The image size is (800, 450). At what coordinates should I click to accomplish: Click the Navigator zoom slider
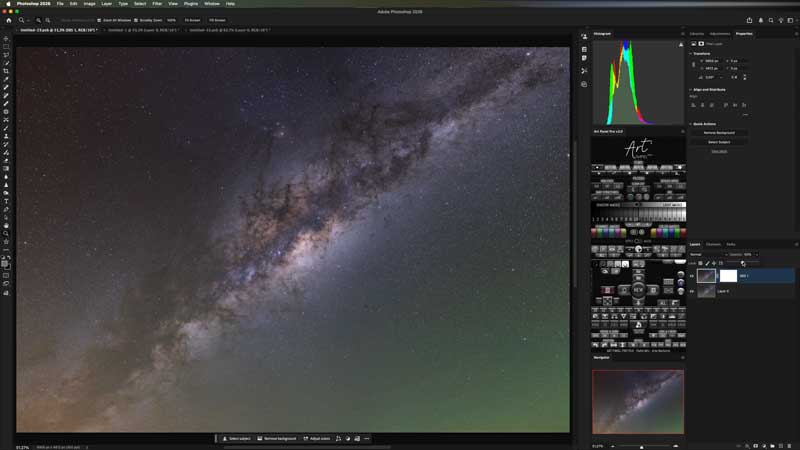pyautogui.click(x=640, y=445)
